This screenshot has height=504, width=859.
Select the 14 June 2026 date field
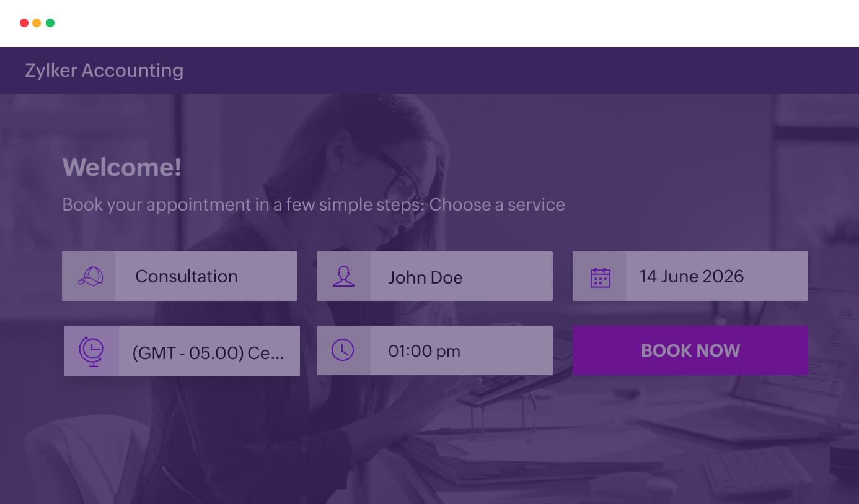pyautogui.click(x=716, y=276)
